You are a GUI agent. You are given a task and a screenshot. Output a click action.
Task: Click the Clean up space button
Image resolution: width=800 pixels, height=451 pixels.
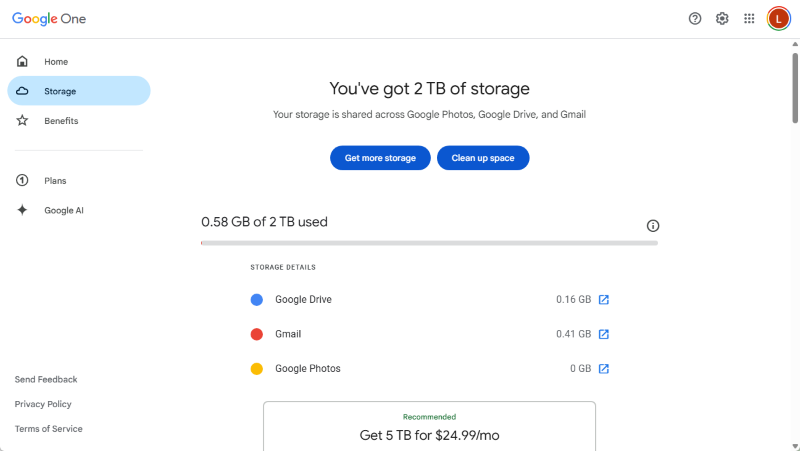click(x=483, y=158)
